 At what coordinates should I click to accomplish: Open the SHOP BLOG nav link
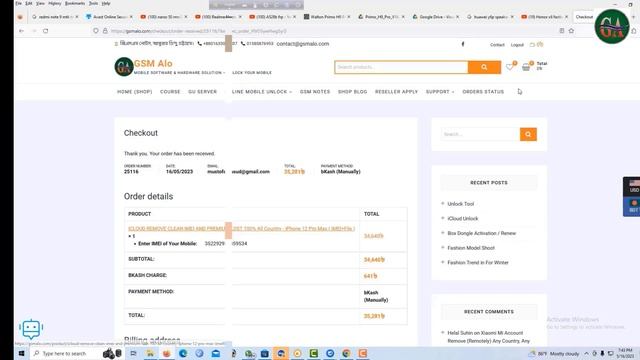353,92
